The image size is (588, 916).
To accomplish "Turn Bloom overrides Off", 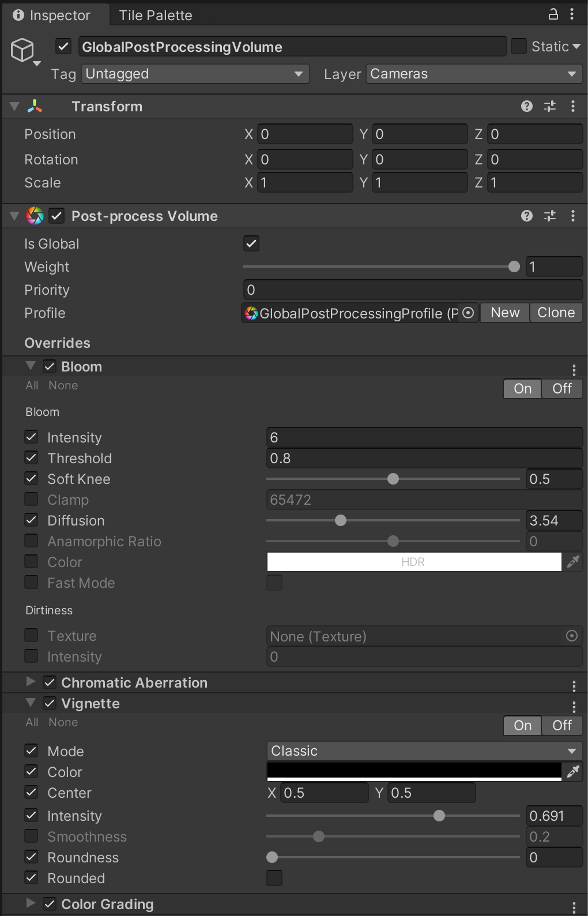I will coord(562,389).
